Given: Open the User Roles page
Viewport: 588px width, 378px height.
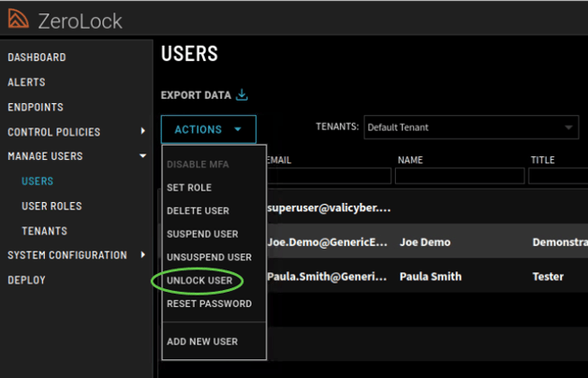Looking at the screenshot, I should coord(52,206).
